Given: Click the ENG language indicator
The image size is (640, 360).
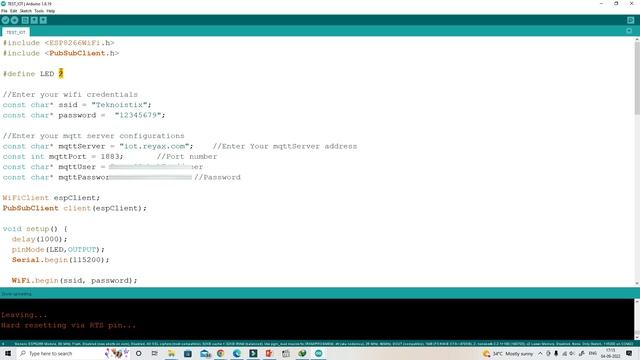Looking at the screenshot, I should (593, 353).
